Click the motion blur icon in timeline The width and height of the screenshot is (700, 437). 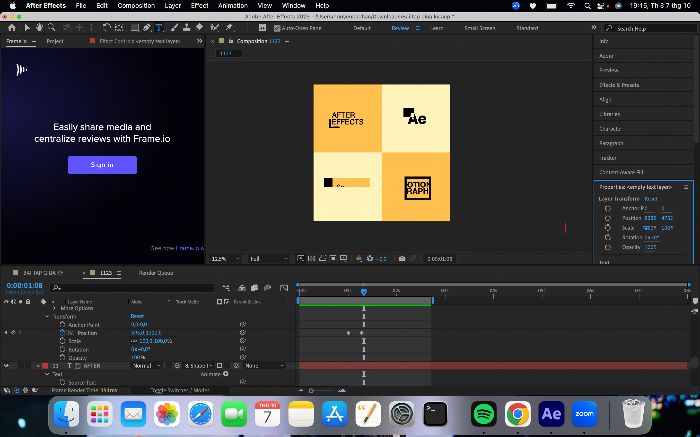tap(267, 288)
